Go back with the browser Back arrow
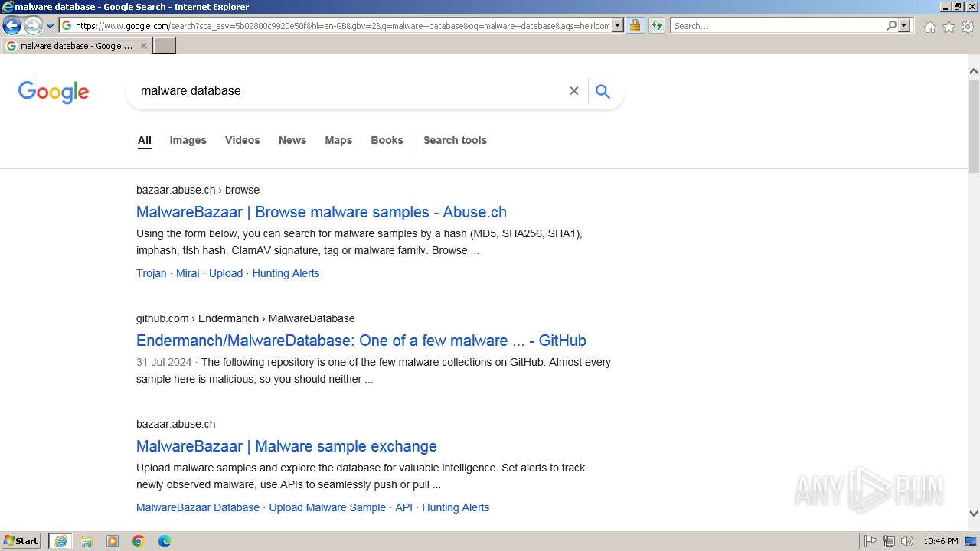The image size is (980, 551). (x=11, y=26)
